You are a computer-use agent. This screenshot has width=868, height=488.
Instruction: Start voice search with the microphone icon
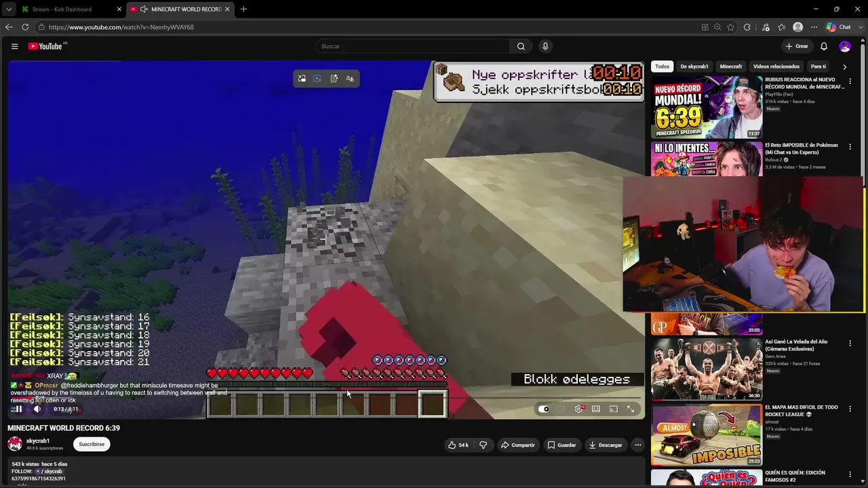point(545,46)
